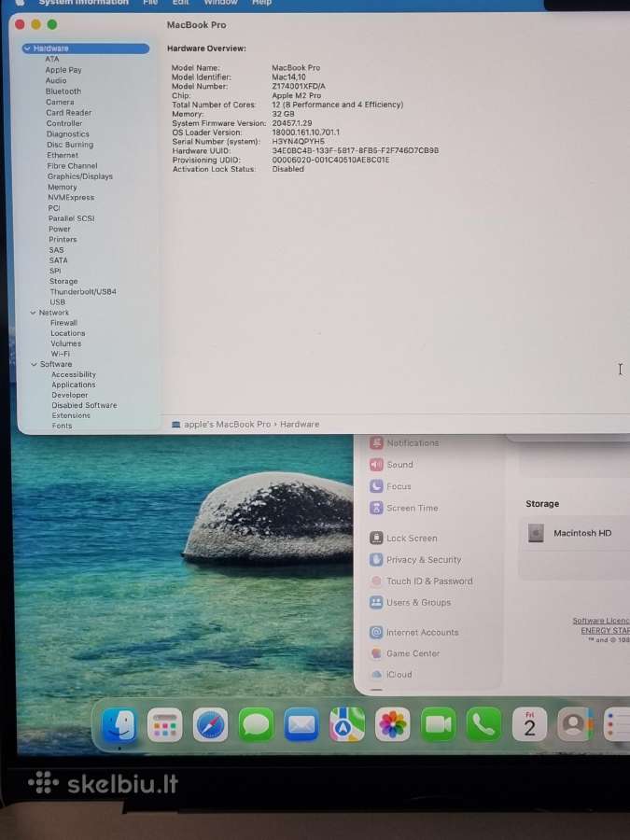The width and height of the screenshot is (630, 840).
Task: Open Game Center settings
Action: click(x=405, y=653)
